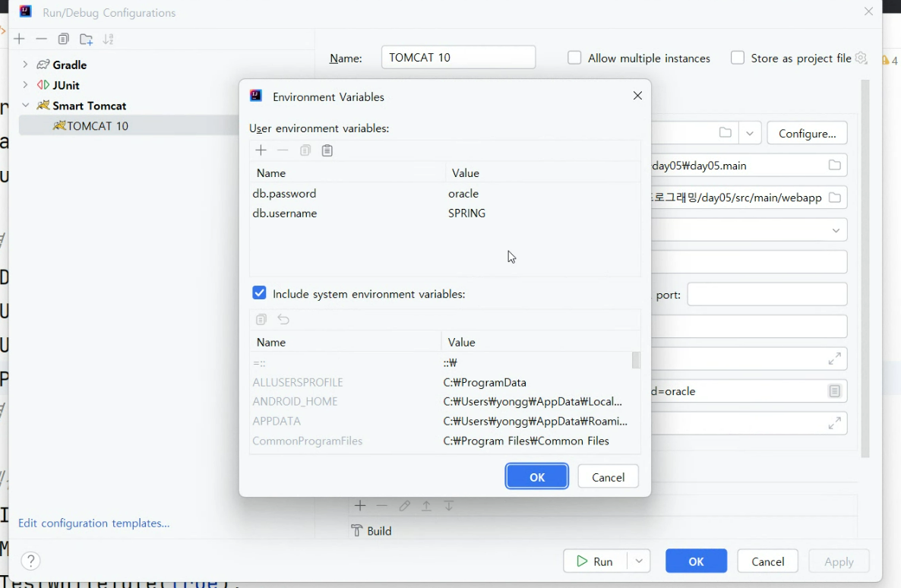Close Environment Variables dialog
901x588 pixels.
(x=637, y=96)
